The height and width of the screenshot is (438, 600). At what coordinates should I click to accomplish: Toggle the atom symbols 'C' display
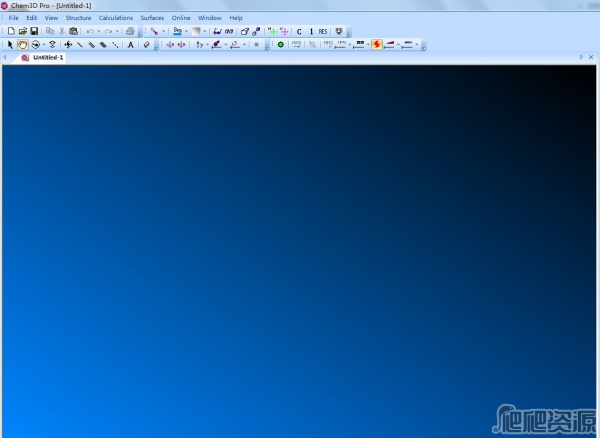click(x=298, y=31)
